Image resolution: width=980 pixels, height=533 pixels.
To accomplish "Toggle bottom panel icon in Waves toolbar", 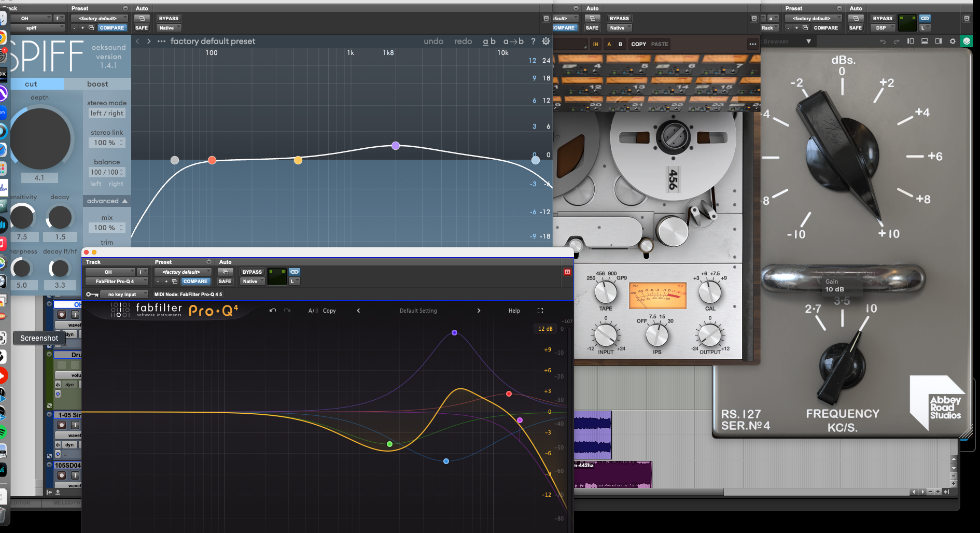I will point(925,41).
